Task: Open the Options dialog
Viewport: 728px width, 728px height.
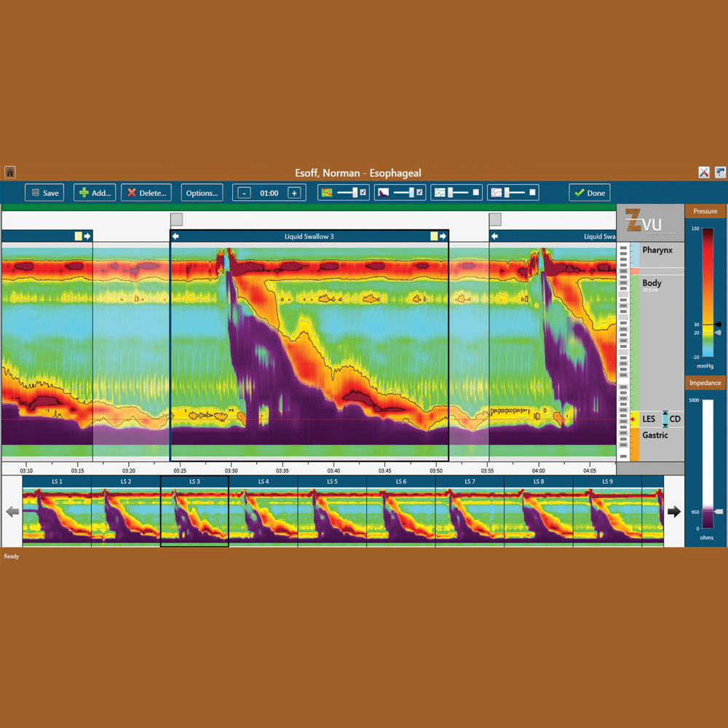Action: 202,192
